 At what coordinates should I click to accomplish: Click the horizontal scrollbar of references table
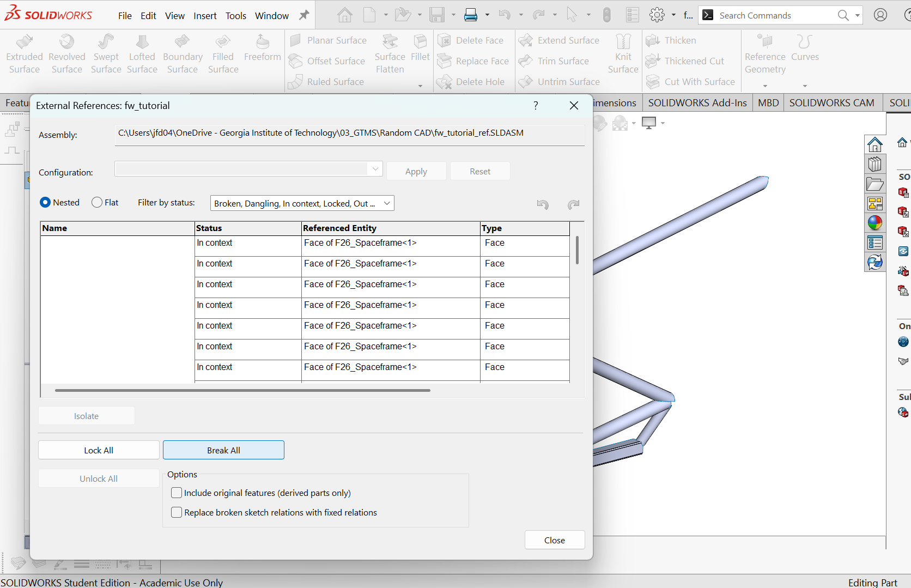(x=242, y=390)
